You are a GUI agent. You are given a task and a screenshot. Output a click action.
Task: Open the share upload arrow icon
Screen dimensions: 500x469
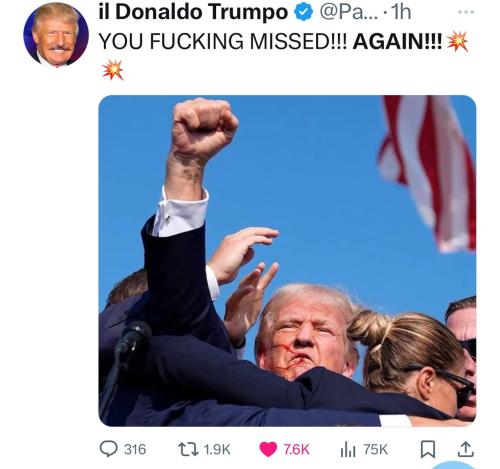pos(465,449)
